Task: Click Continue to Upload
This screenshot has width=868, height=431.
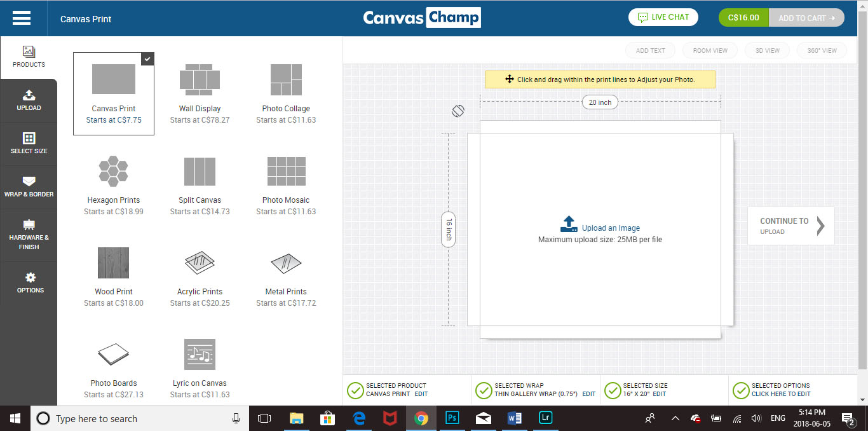Action: click(x=791, y=226)
